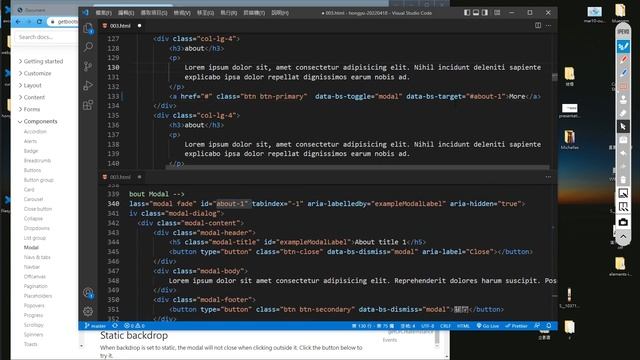640x360 pixels.
Task: Toggle the primary side bar layout icon
Action: coord(467,13)
